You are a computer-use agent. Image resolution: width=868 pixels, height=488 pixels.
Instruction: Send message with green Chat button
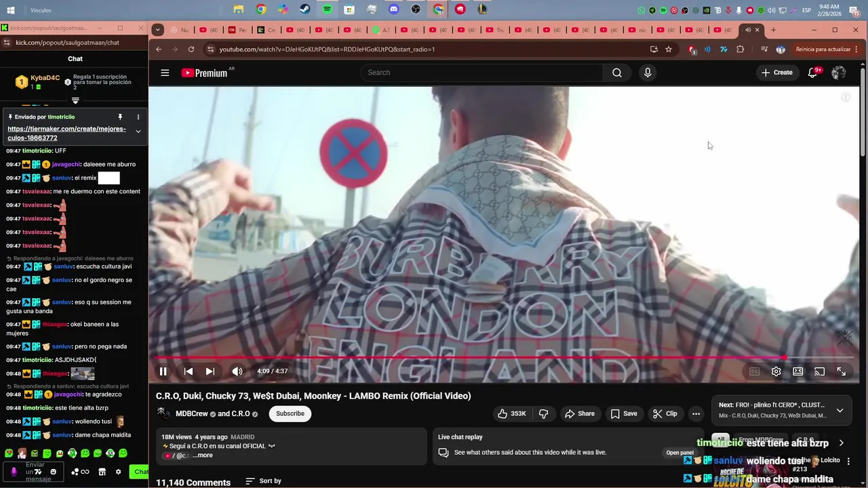(x=140, y=472)
